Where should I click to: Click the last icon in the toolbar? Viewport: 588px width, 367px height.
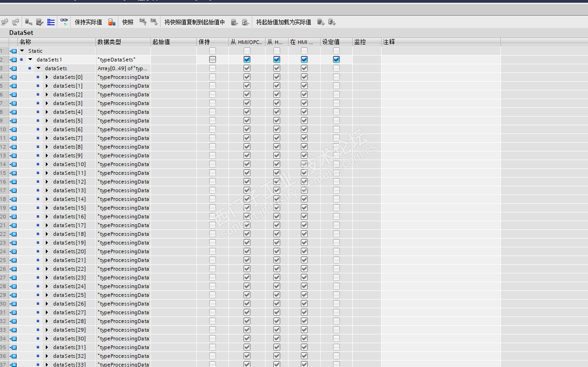(x=332, y=22)
